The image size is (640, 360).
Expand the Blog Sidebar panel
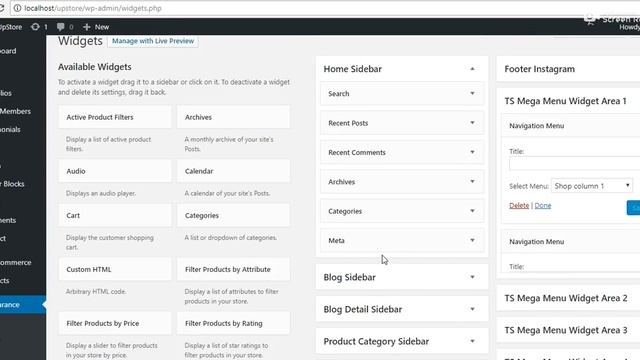point(472,277)
